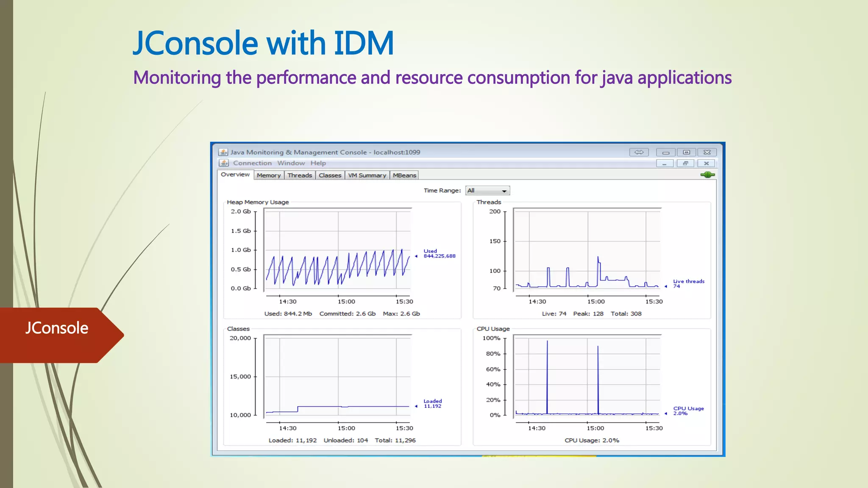Image resolution: width=868 pixels, height=488 pixels.
Task: Open the Time Range dropdown
Action: tap(487, 191)
